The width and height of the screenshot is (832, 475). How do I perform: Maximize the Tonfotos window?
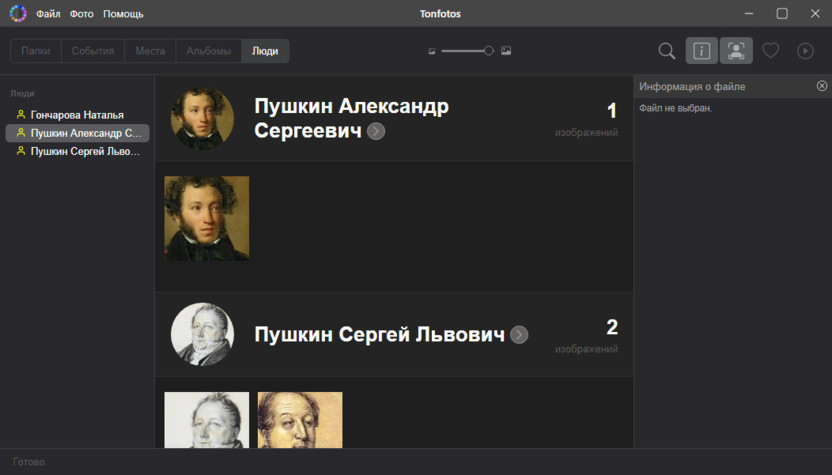(x=782, y=13)
